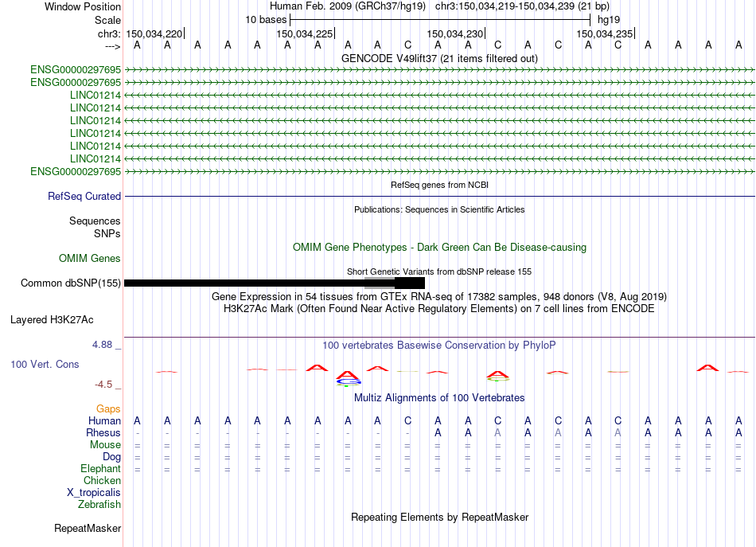Open Multiz Alignments of 100 Vertebrates title

pos(439,398)
